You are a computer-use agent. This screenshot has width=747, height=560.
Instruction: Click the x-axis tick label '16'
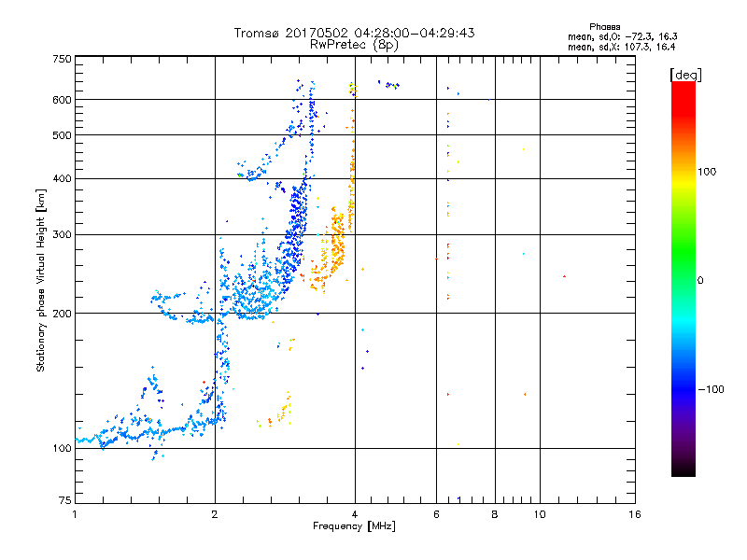(635, 514)
